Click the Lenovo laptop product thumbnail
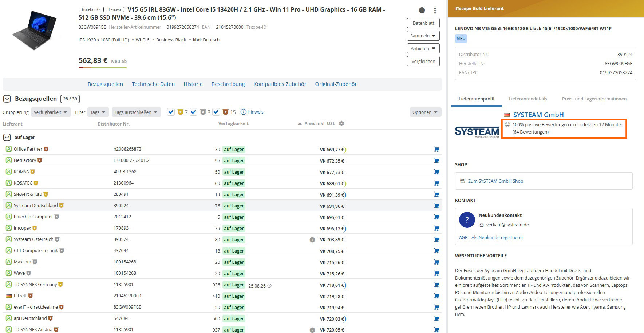The height and width of the screenshot is (333, 644). pos(35,30)
